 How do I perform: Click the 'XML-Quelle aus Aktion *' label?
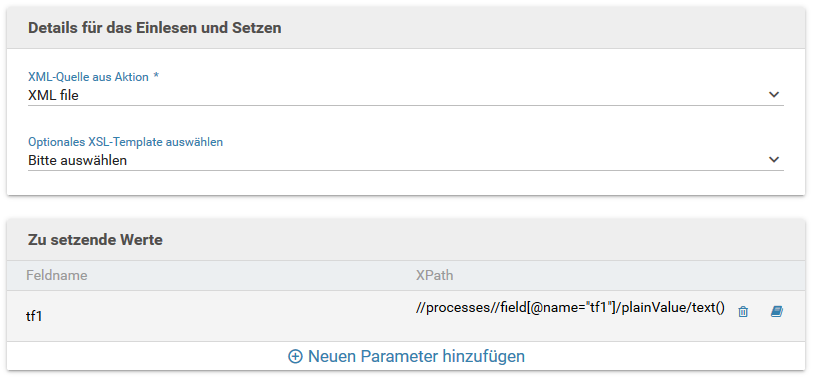point(93,77)
